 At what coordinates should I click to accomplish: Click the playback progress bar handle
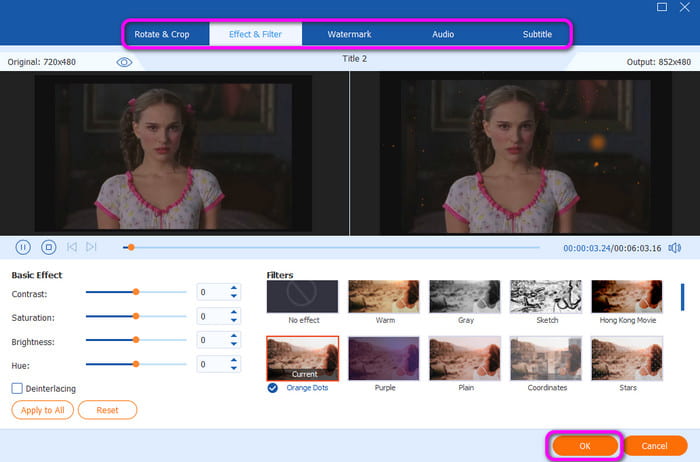tap(131, 247)
